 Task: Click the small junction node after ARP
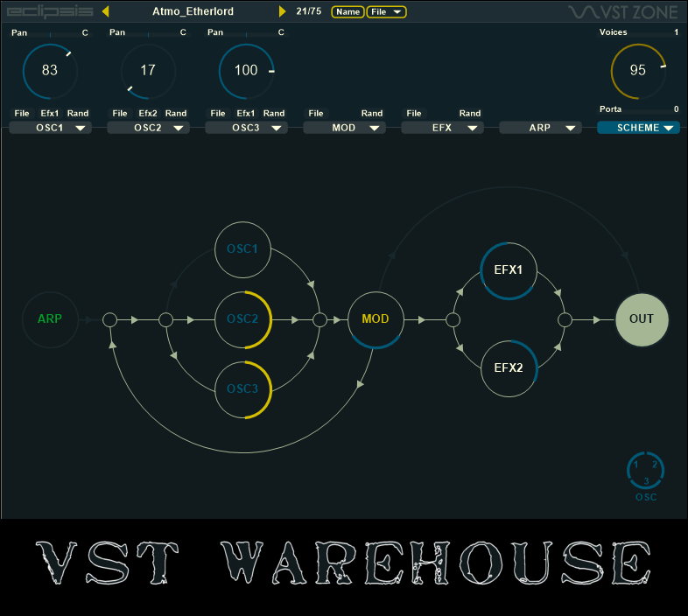point(109,320)
